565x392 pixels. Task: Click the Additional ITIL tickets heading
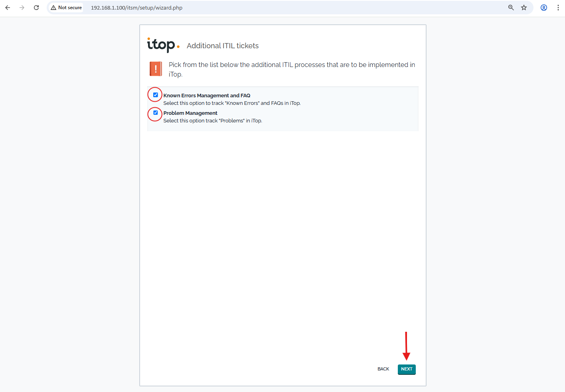(223, 46)
